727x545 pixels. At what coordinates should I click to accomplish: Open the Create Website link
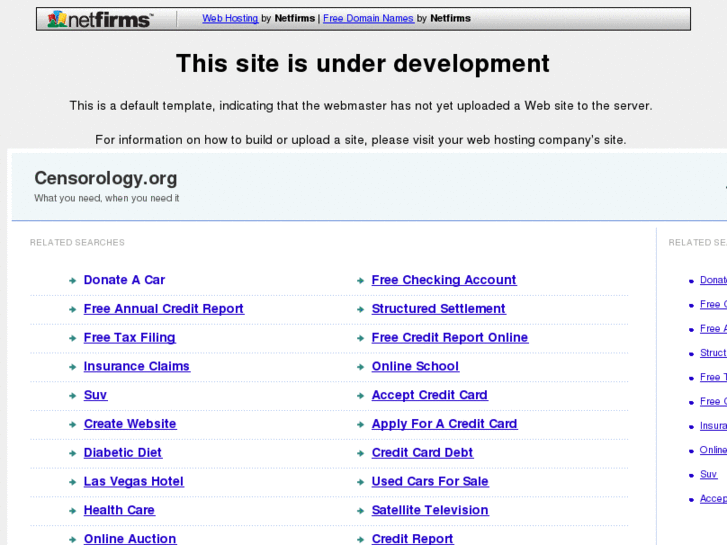tap(130, 423)
